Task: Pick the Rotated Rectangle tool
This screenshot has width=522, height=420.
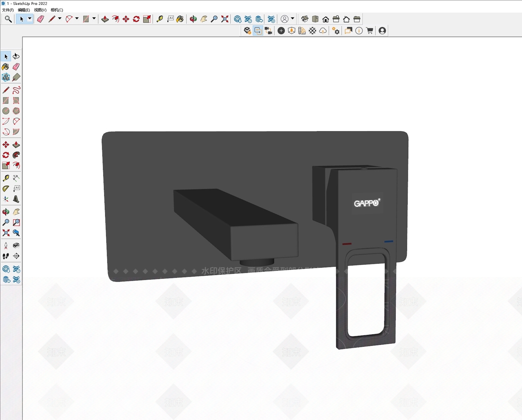Action: tap(16, 101)
